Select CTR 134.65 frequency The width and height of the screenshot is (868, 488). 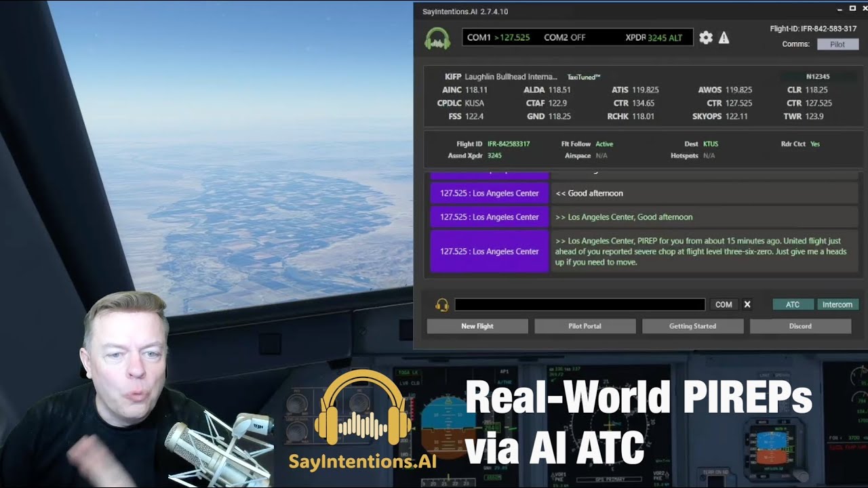point(634,103)
